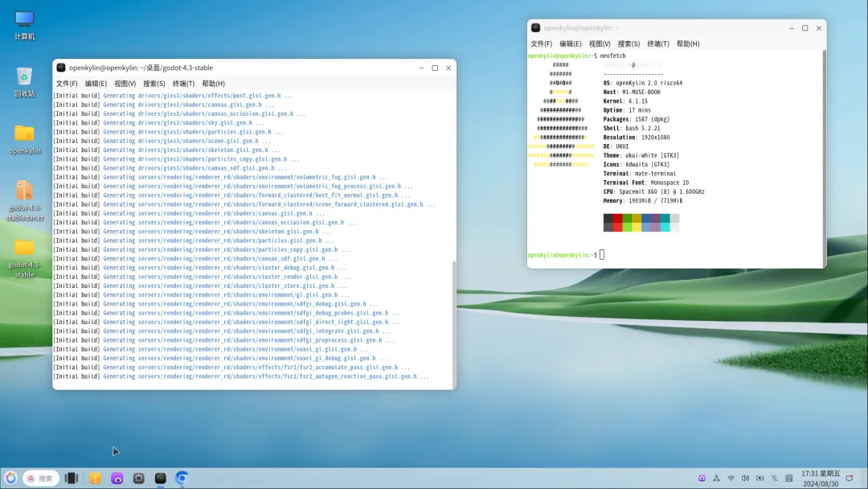Image resolution: width=868 pixels, height=489 pixels.
Task: Click the 'Memory: 1903MiB / 7719MiB' line
Action: pyautogui.click(x=643, y=201)
